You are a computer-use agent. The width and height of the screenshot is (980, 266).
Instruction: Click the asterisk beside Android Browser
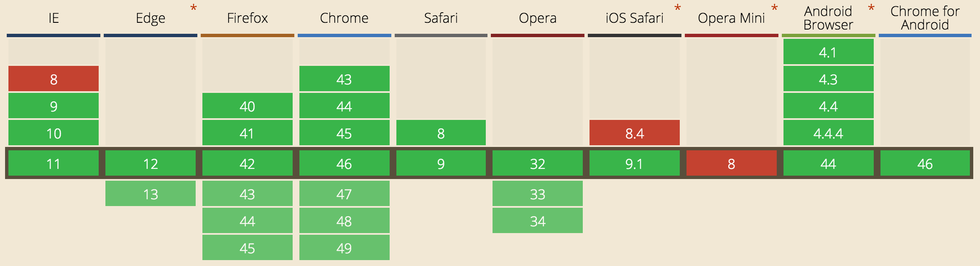[x=871, y=8]
